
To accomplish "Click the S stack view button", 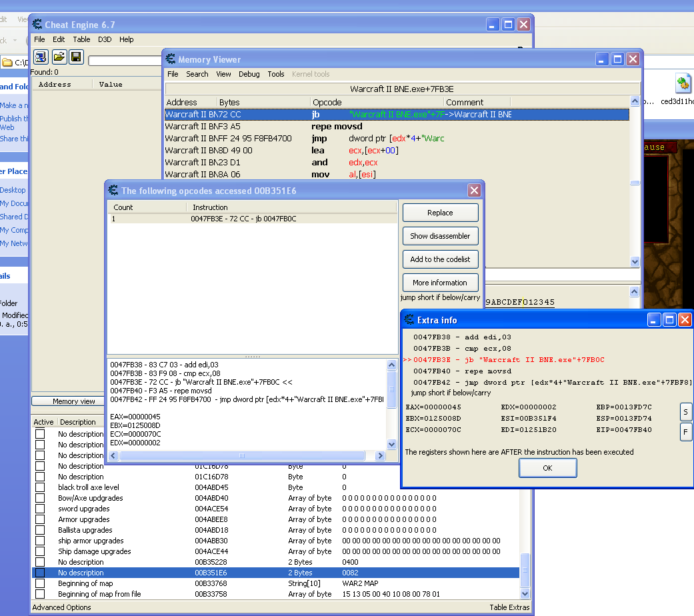I will [685, 411].
